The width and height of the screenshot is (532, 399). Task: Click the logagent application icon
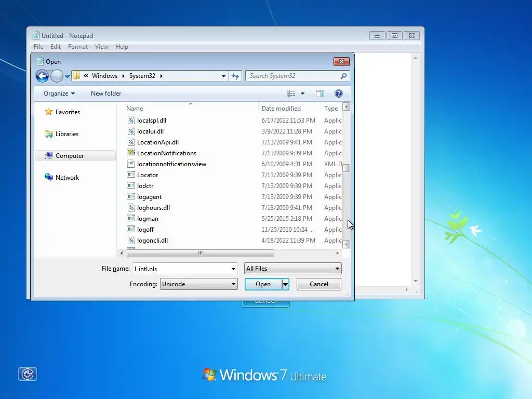coord(130,196)
